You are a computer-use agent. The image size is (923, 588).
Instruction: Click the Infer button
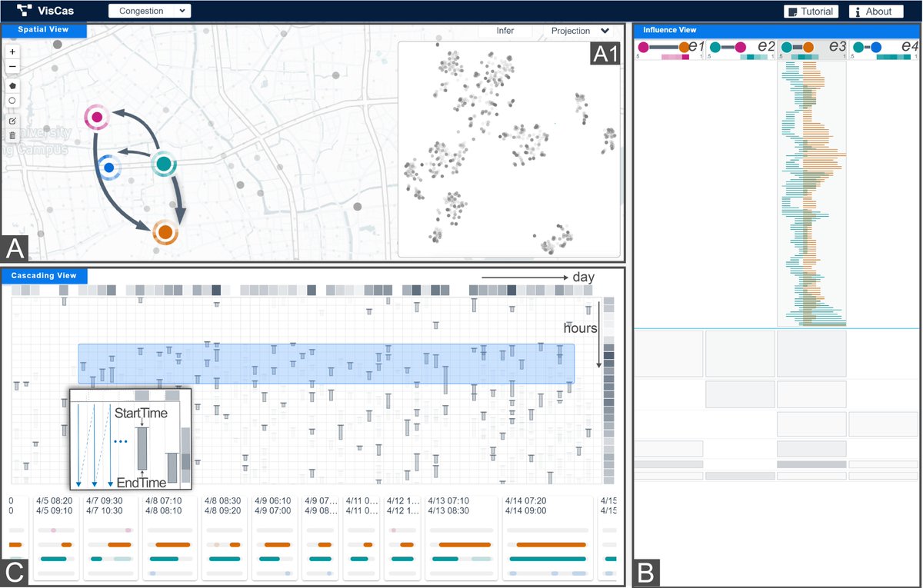point(505,31)
